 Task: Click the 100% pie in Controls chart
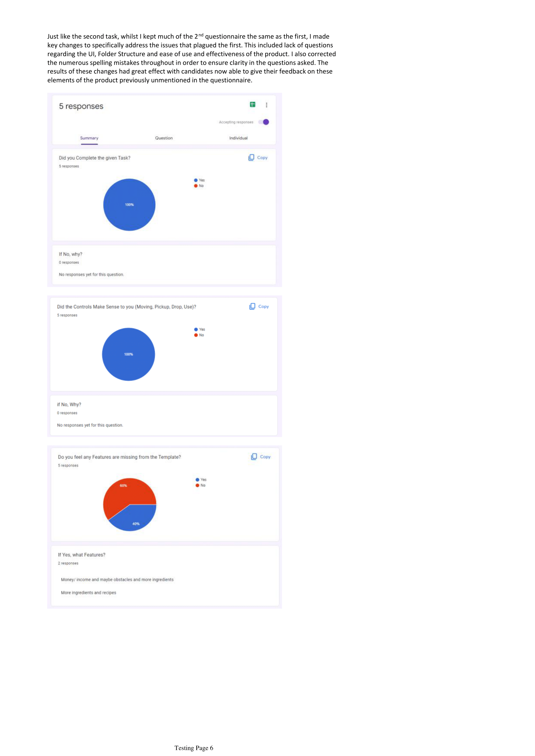(128, 354)
